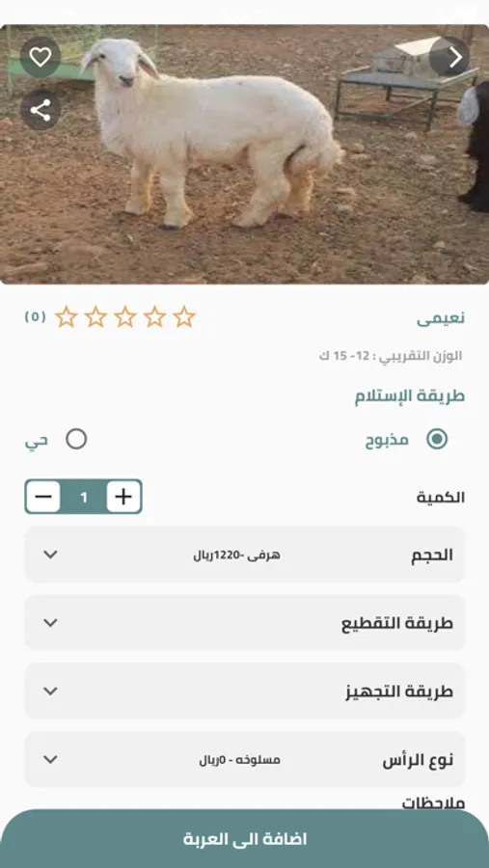Image resolution: width=489 pixels, height=868 pixels.
Task: Tap the اضافة الى العربة button
Action: (x=244, y=839)
